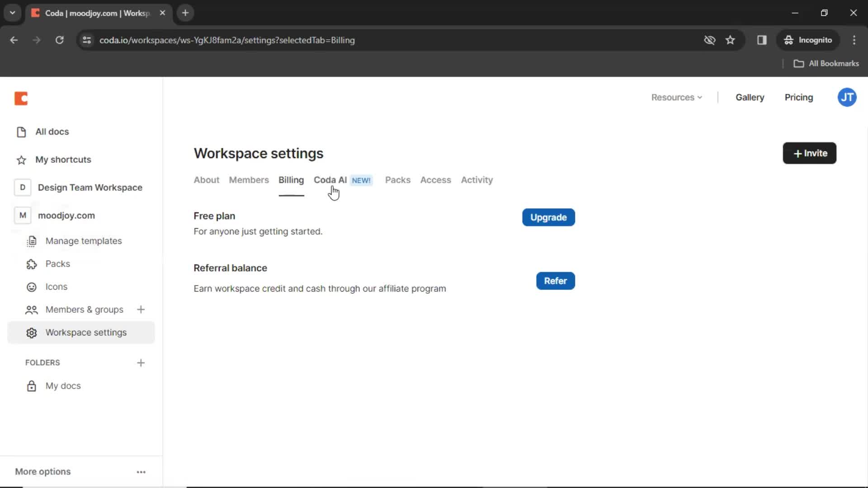Add a member via plus next to Members & groups
Image resolution: width=868 pixels, height=488 pixels.
[141, 310]
